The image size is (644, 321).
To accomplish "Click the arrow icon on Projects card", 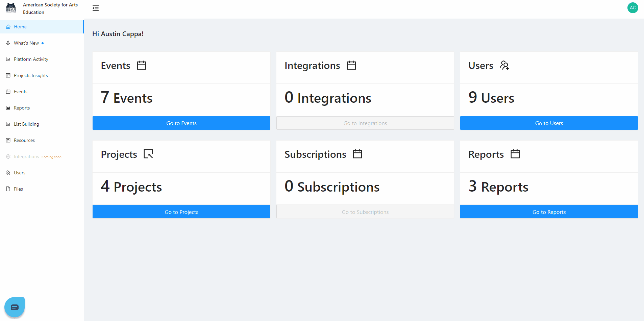I will (148, 154).
